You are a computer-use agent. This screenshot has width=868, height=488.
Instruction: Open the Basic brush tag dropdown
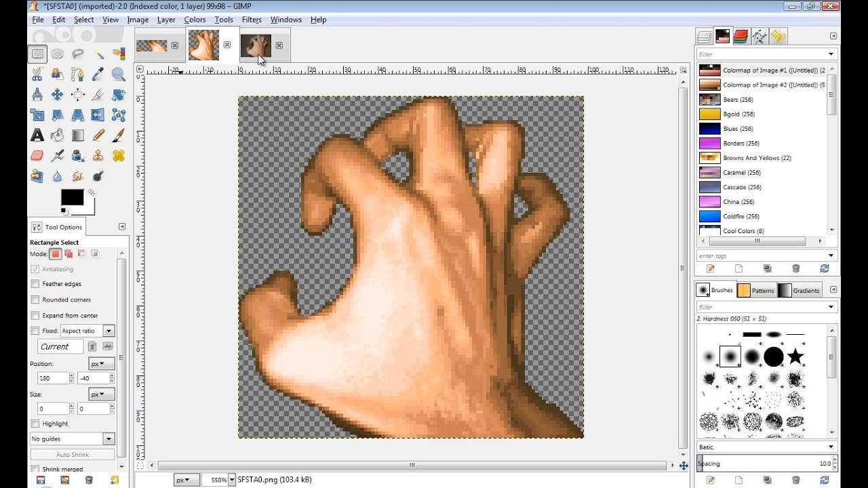[x=766, y=447]
